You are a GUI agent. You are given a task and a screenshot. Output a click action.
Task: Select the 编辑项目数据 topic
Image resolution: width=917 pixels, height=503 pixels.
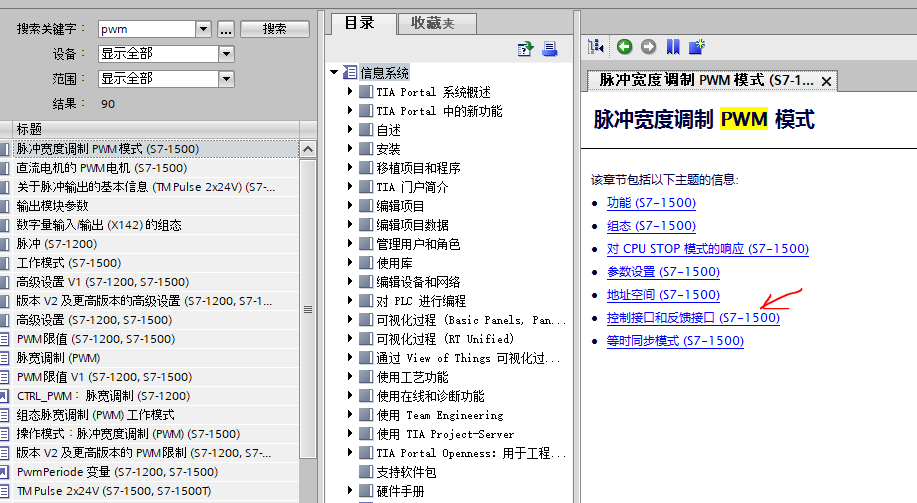point(412,225)
